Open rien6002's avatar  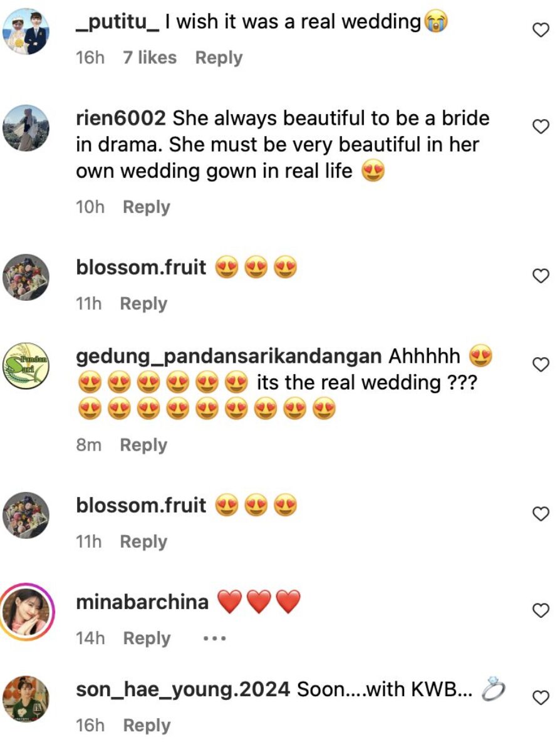(26, 128)
